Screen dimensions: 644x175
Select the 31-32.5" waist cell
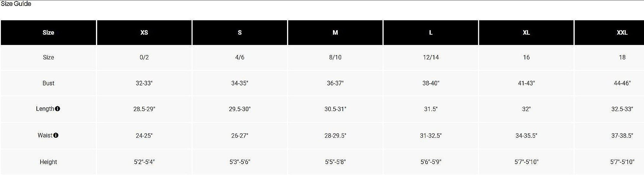tap(431, 136)
